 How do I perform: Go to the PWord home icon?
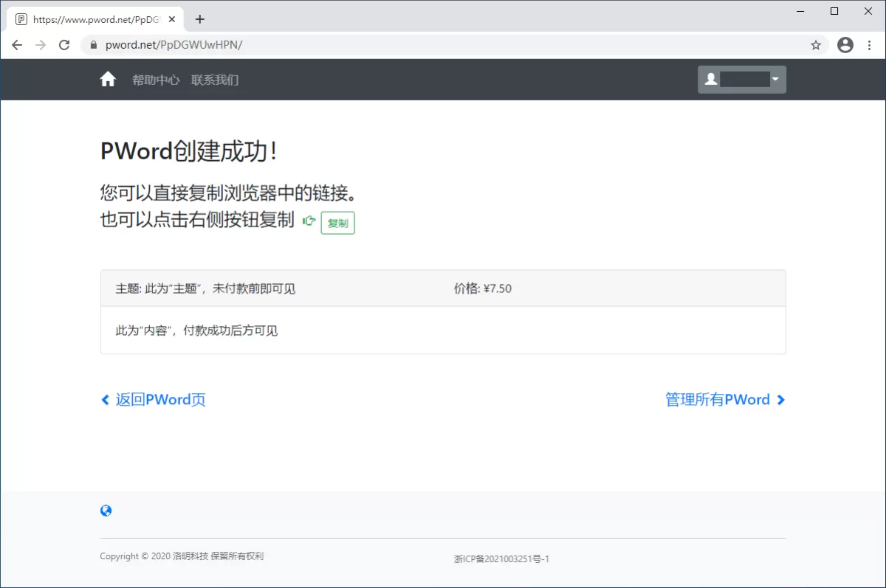click(x=108, y=80)
